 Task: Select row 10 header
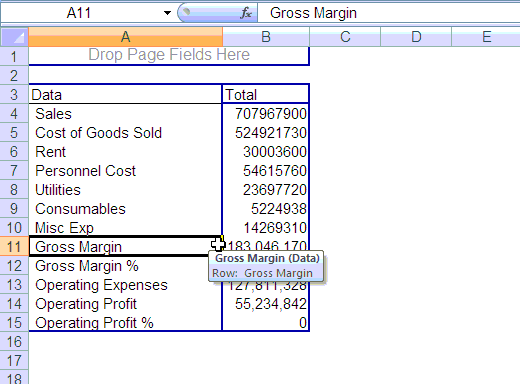click(x=14, y=227)
